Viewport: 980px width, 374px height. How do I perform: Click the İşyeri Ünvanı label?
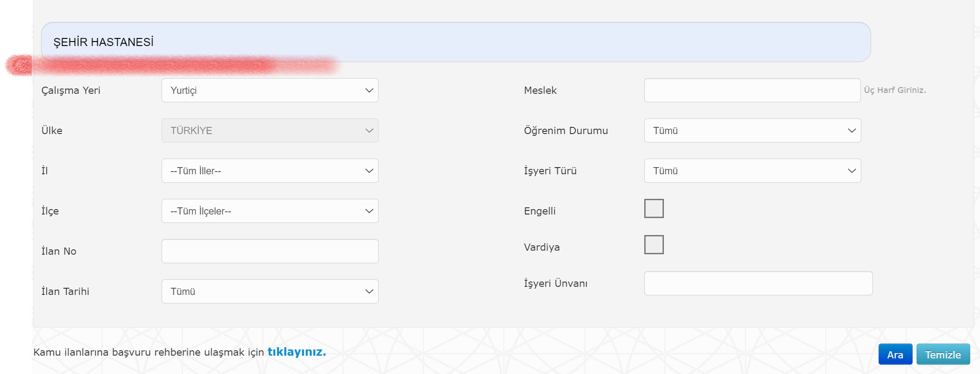pyautogui.click(x=556, y=284)
